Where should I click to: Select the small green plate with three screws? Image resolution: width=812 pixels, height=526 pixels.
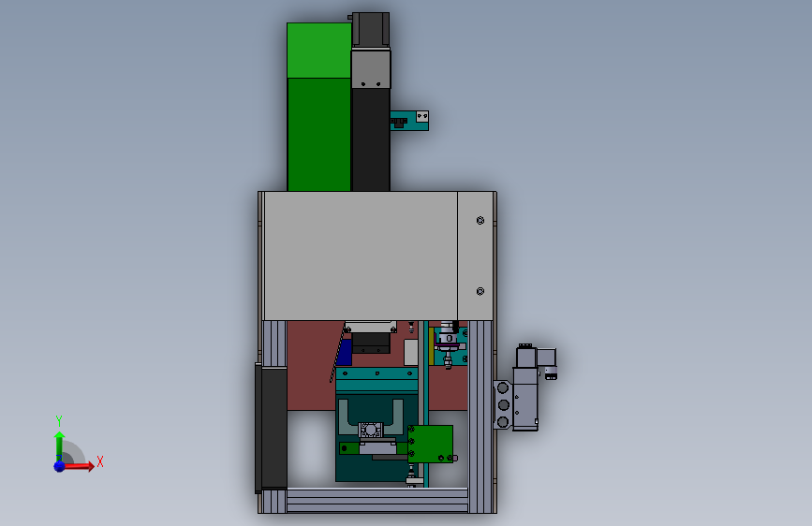[x=430, y=445]
